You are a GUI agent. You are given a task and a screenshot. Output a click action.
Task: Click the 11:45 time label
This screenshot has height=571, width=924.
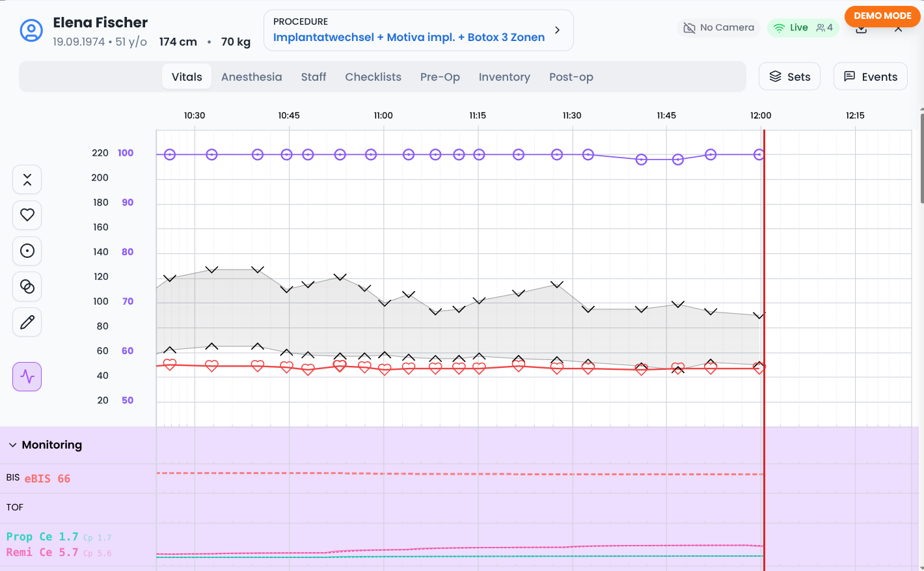tap(666, 115)
